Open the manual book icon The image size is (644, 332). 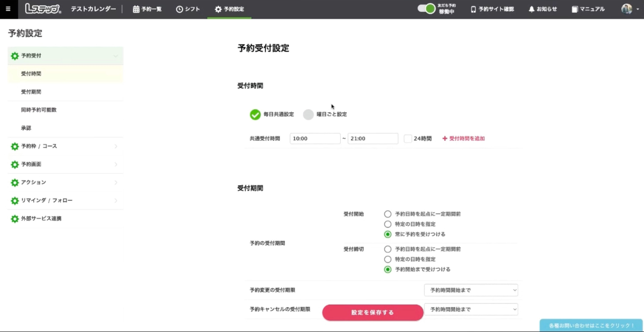coord(575,9)
